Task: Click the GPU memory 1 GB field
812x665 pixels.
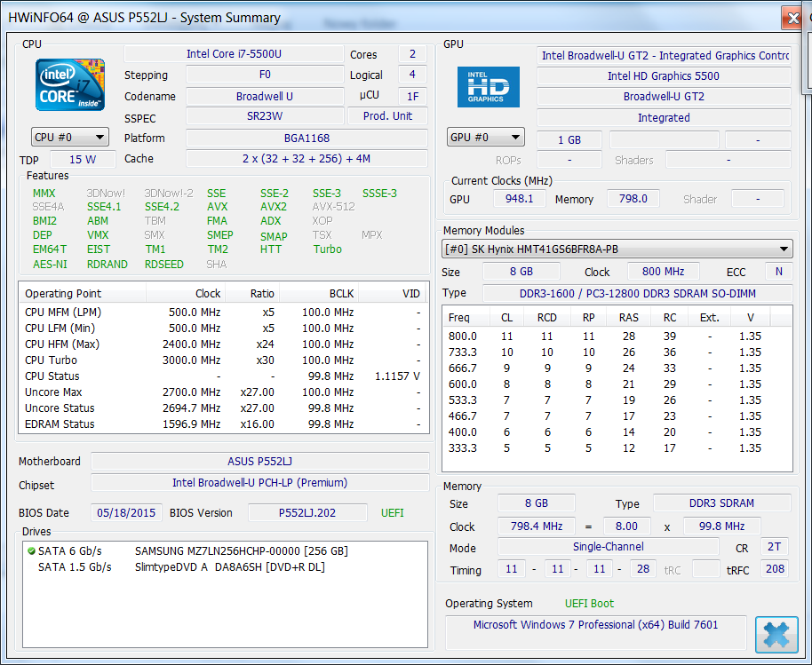Action: click(x=569, y=140)
